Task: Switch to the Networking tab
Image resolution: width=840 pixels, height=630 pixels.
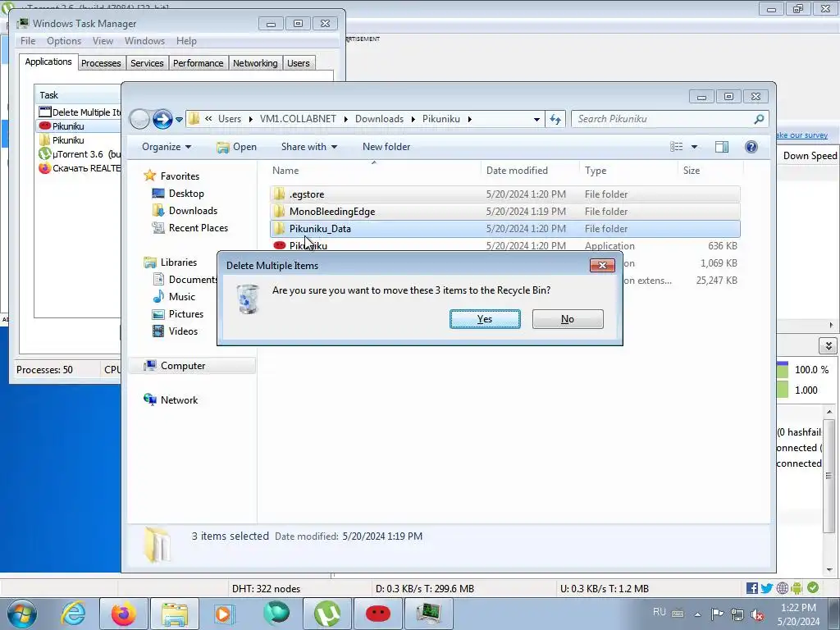Action: click(x=255, y=63)
